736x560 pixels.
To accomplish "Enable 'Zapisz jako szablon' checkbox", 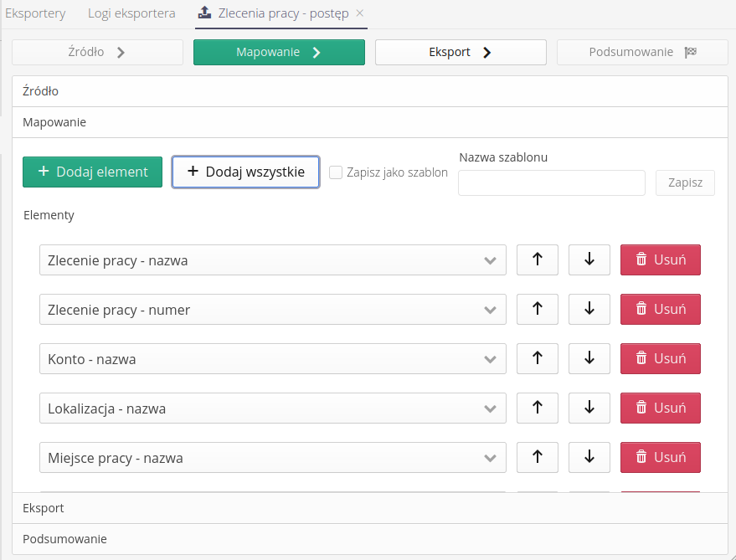I will pyautogui.click(x=336, y=172).
